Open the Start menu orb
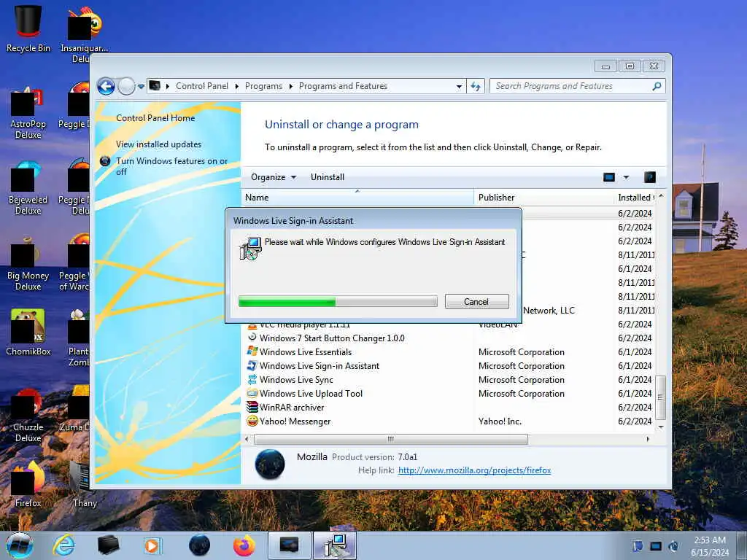This screenshot has width=747, height=560. 20,545
